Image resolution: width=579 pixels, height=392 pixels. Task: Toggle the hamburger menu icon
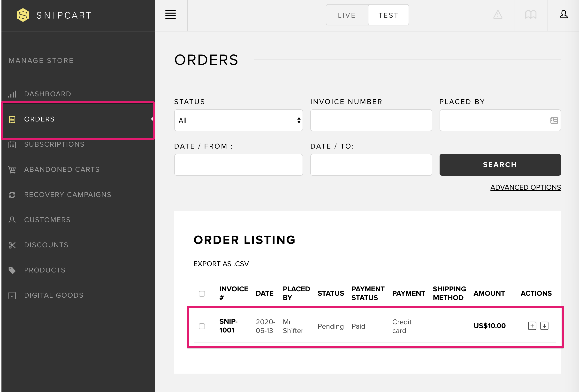tap(170, 15)
